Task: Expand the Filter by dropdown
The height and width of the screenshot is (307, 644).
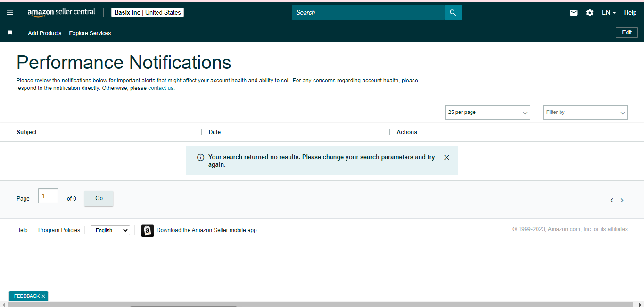Action: (585, 113)
